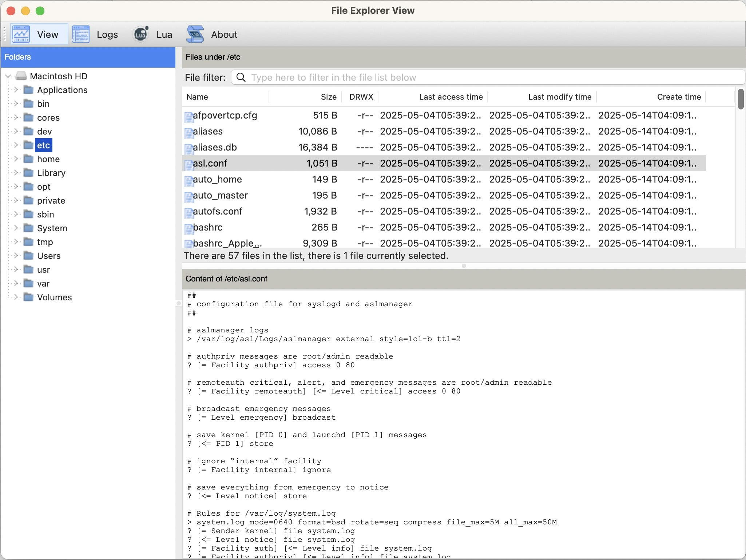Collapse the Macintosh HD tree node
Image resolution: width=746 pixels, height=560 pixels.
tap(8, 76)
